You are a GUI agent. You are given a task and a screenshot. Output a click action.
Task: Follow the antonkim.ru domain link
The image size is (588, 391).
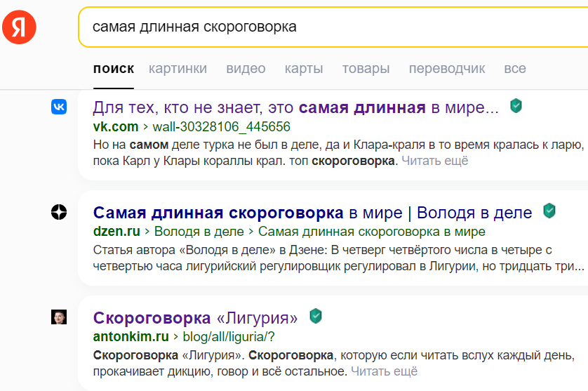131,336
